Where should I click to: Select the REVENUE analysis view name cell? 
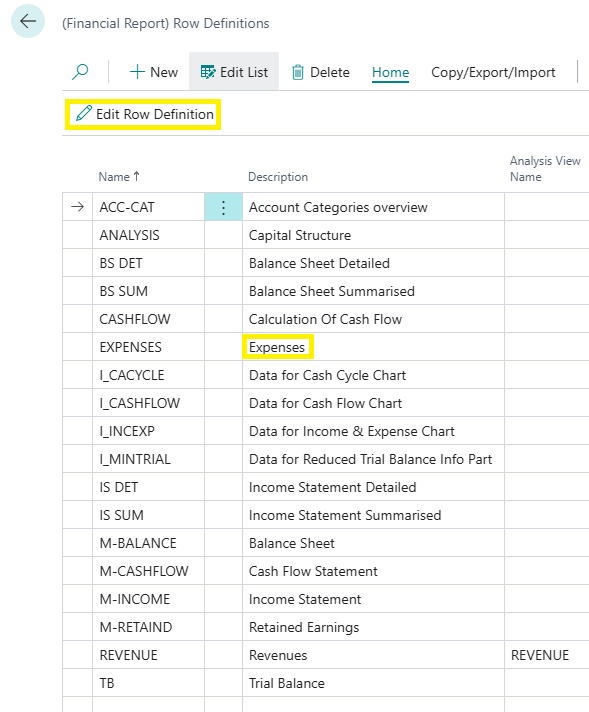[546, 655]
